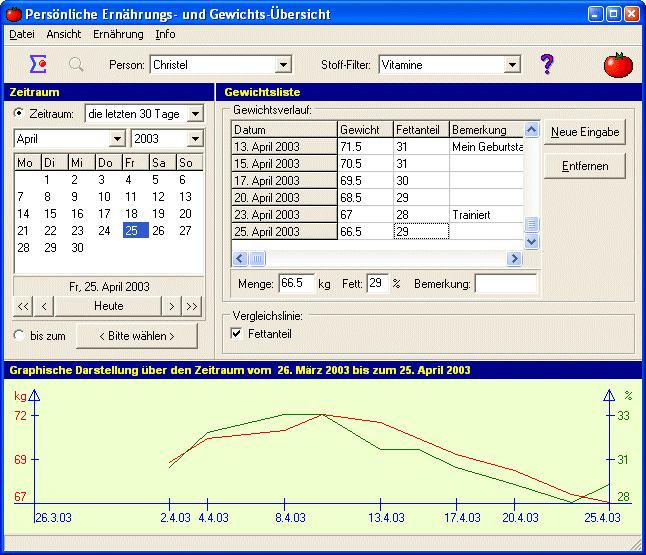The width and height of the screenshot is (646, 555).
Task: Click the '< Bitte wählen >' button
Action: tap(137, 336)
